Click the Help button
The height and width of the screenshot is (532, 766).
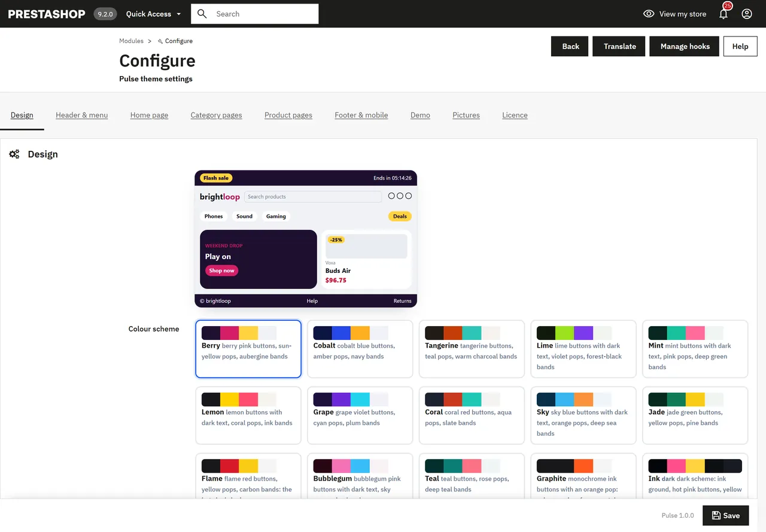coord(740,47)
